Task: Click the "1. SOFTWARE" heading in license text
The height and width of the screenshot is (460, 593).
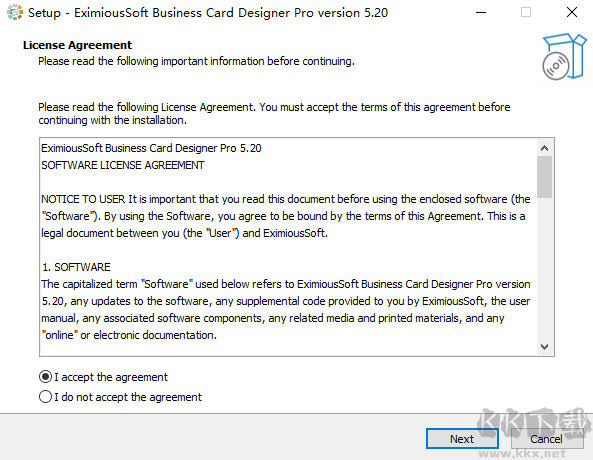Action: point(76,267)
